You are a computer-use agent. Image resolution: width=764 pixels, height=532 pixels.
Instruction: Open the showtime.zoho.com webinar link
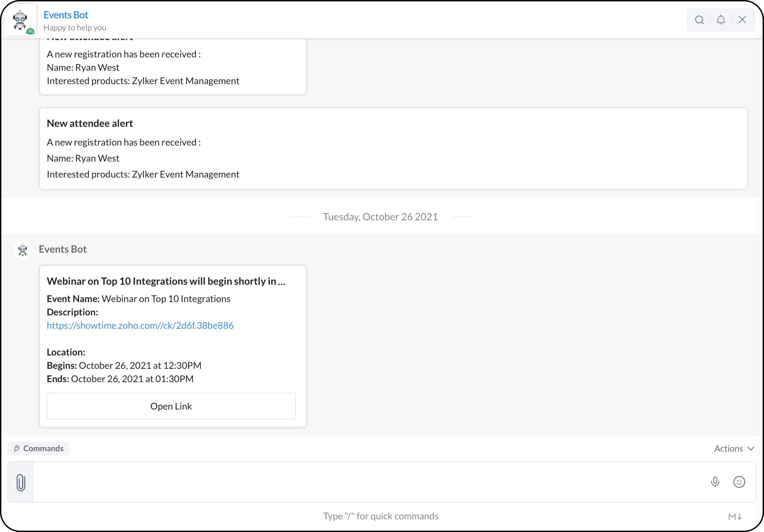pyautogui.click(x=140, y=325)
